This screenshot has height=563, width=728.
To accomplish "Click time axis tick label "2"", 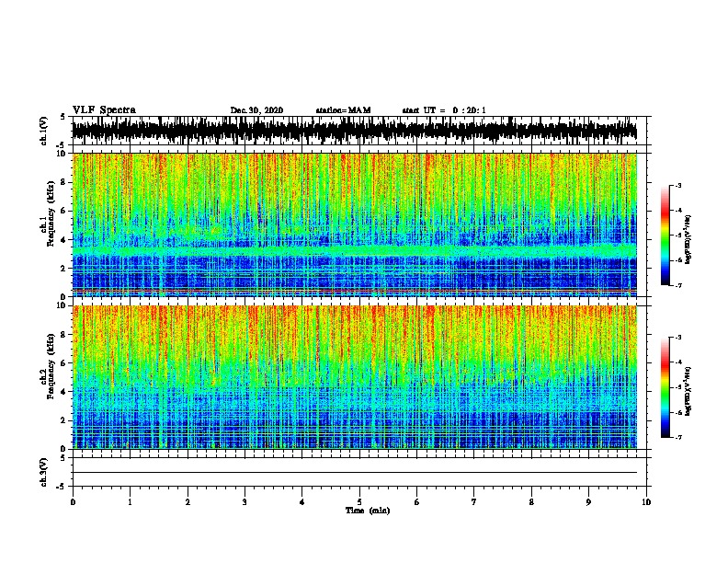I will [x=188, y=502].
